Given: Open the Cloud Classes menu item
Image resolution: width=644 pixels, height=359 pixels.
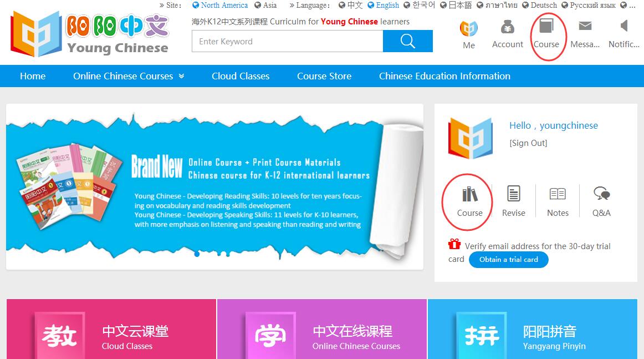Looking at the screenshot, I should coord(241,76).
